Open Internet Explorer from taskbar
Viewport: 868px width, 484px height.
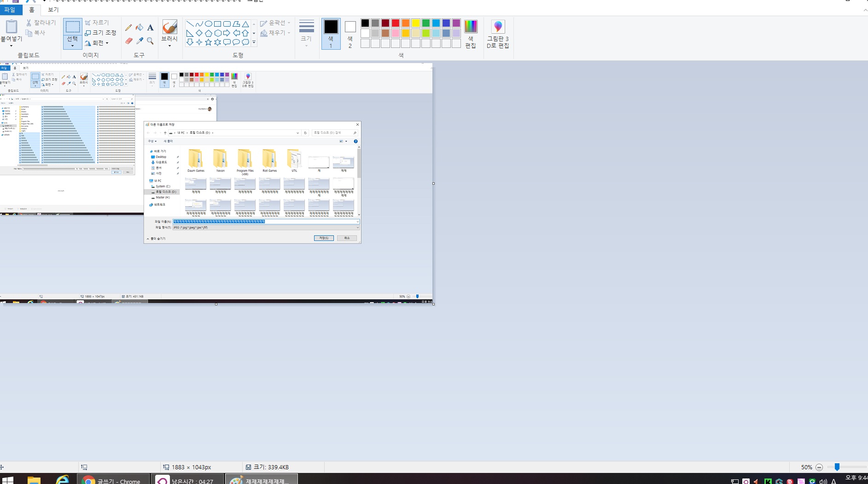pos(62,480)
